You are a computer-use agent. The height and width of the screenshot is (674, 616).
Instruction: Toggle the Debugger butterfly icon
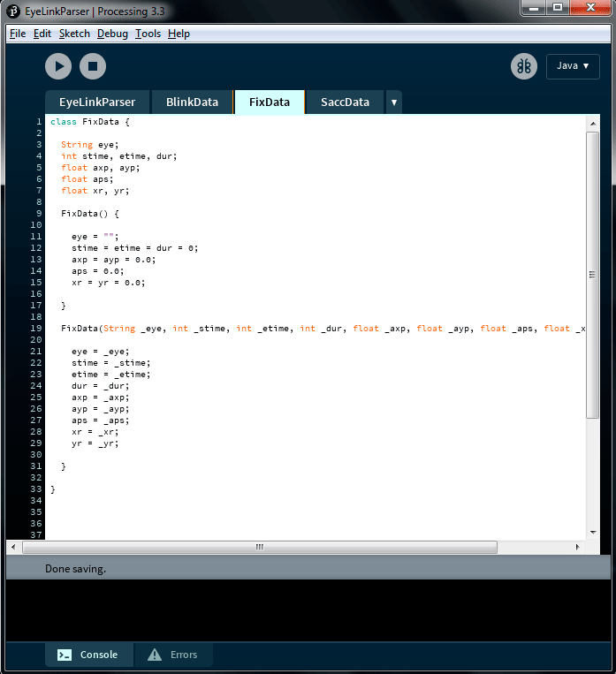(x=524, y=66)
